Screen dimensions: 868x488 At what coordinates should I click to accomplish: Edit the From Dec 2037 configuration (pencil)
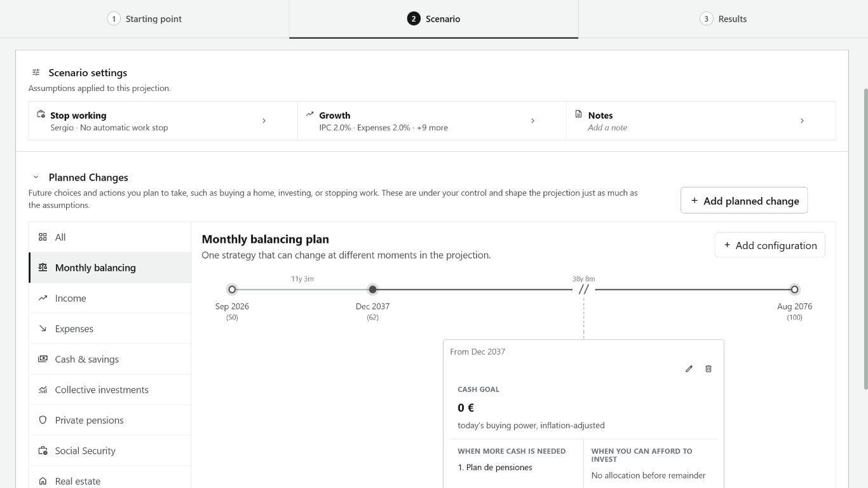coord(689,369)
